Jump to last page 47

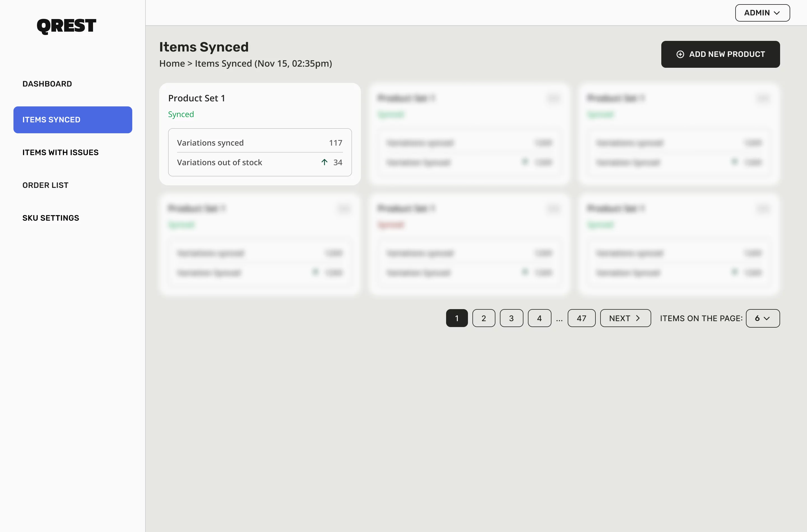[x=581, y=318]
